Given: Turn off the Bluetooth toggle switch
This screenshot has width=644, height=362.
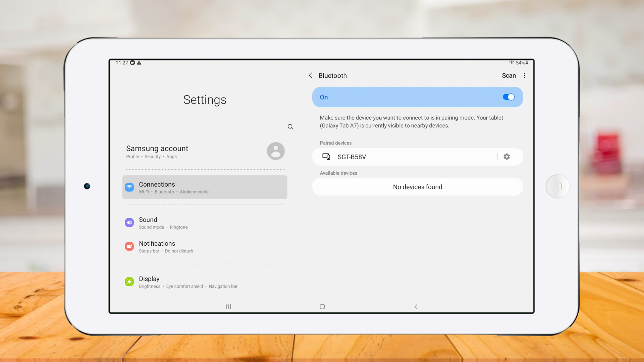Looking at the screenshot, I should tap(508, 97).
